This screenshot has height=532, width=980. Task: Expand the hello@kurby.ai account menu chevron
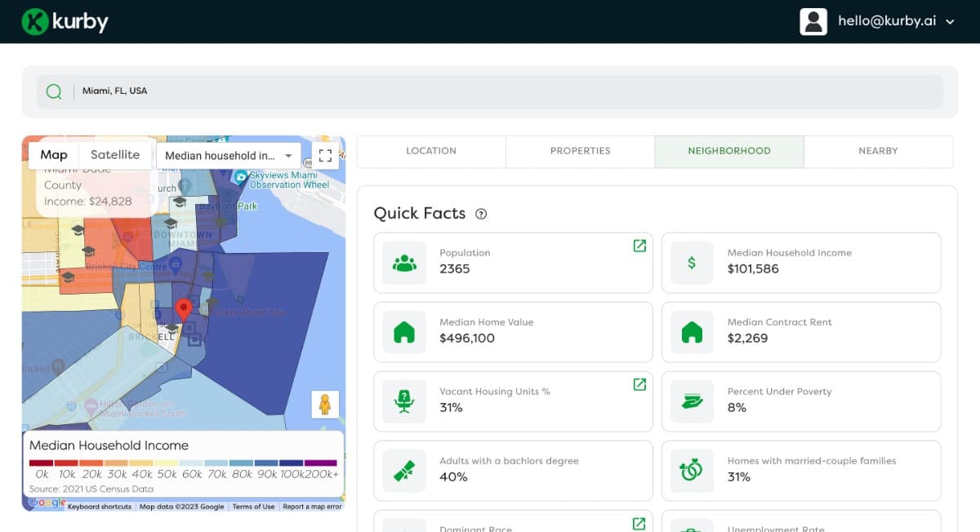950,22
